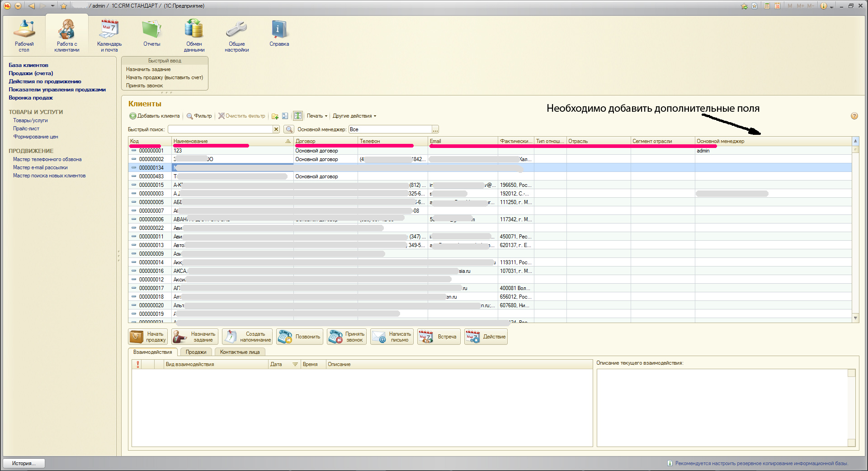Expand the Печать dropdown menu

pos(317,116)
